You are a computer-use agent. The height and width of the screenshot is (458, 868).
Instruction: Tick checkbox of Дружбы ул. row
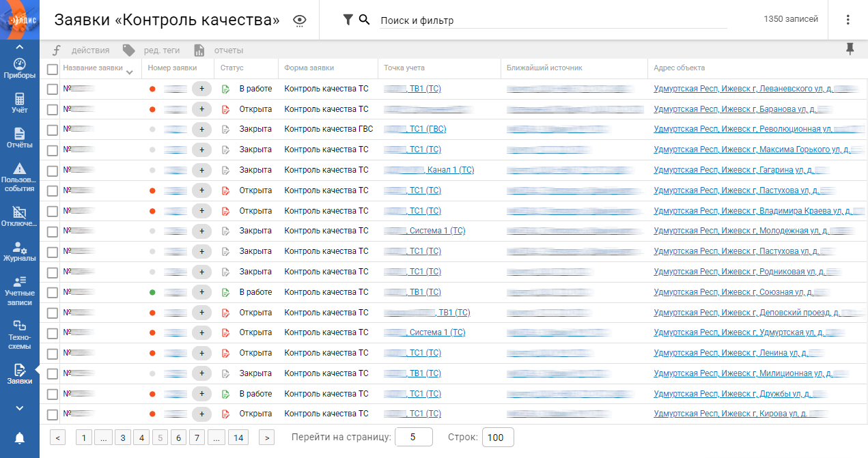click(53, 394)
